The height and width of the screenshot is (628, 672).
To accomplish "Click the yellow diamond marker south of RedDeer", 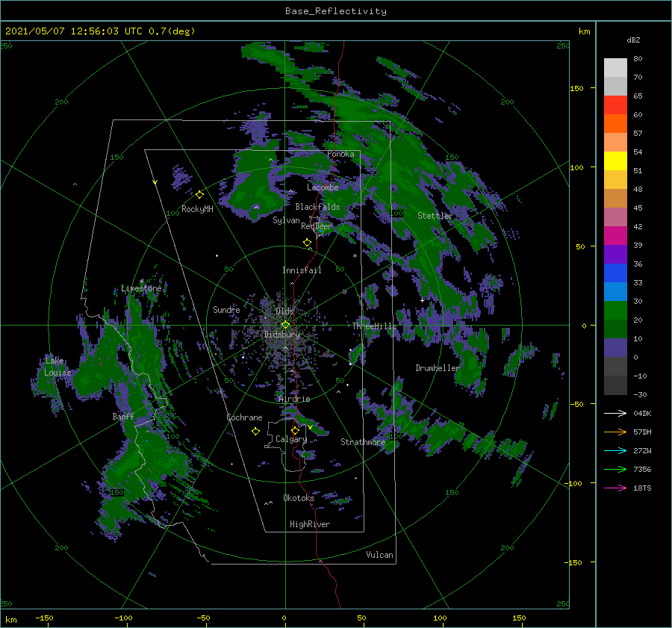I will [x=307, y=242].
